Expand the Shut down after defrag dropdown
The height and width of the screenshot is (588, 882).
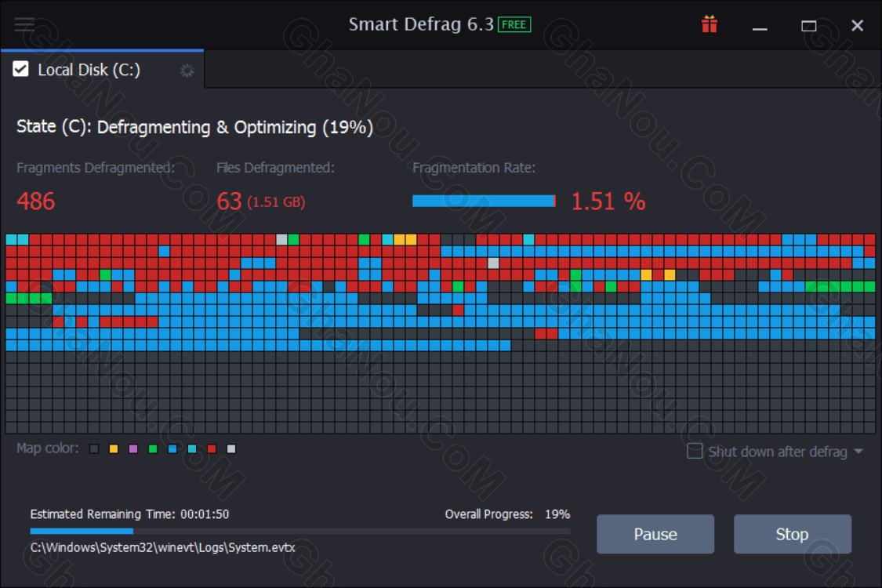(x=858, y=452)
